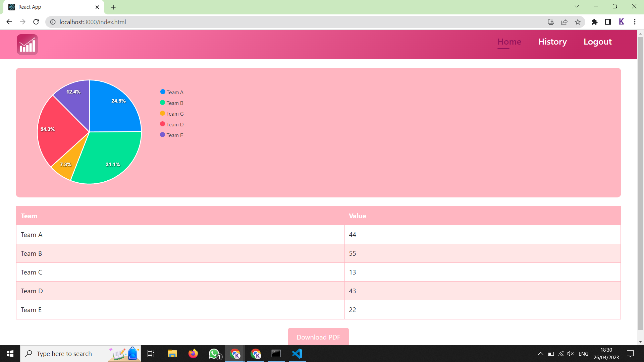The image size is (644, 362).
Task: Open the browser Extensions puzzle icon
Action: click(x=594, y=22)
